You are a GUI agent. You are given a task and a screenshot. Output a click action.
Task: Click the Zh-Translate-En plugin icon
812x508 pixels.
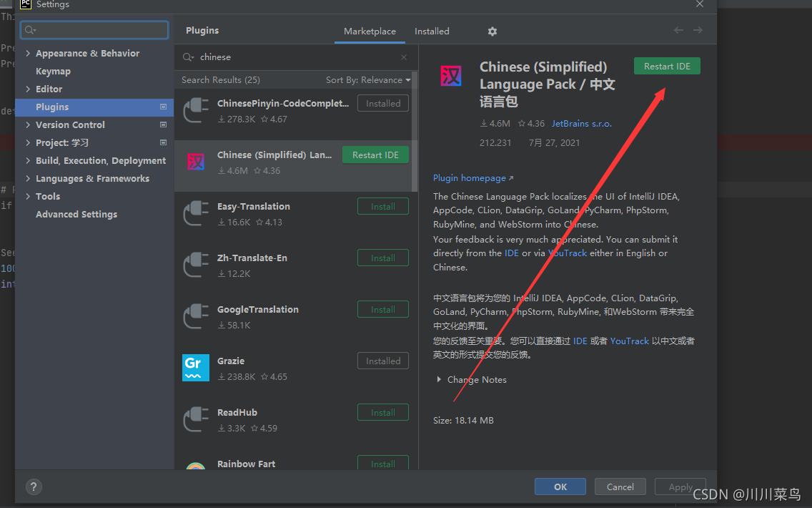pos(196,265)
